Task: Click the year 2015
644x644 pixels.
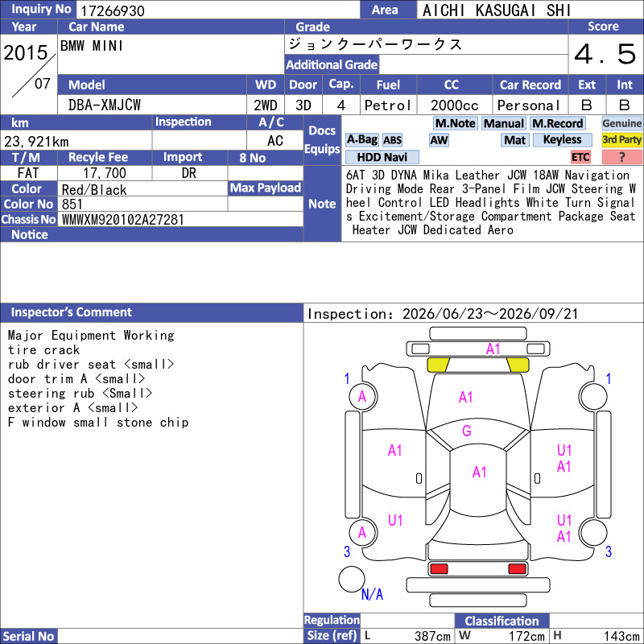Action: coord(26,52)
